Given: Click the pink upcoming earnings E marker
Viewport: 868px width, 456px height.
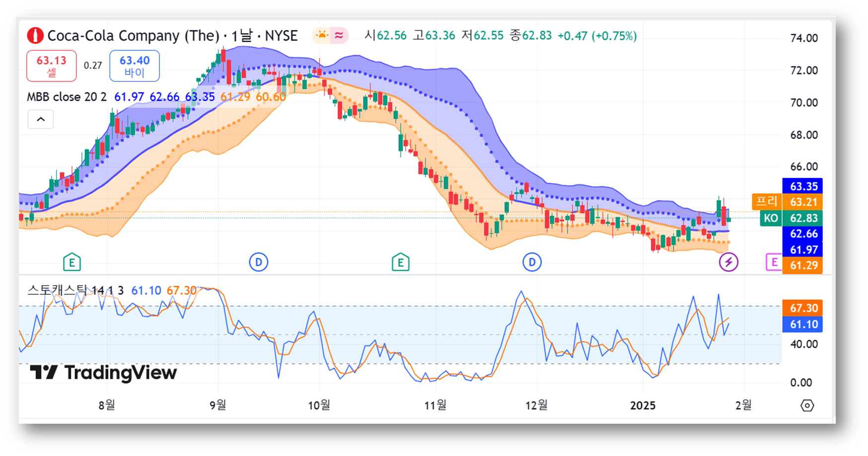Looking at the screenshot, I should pos(774,262).
